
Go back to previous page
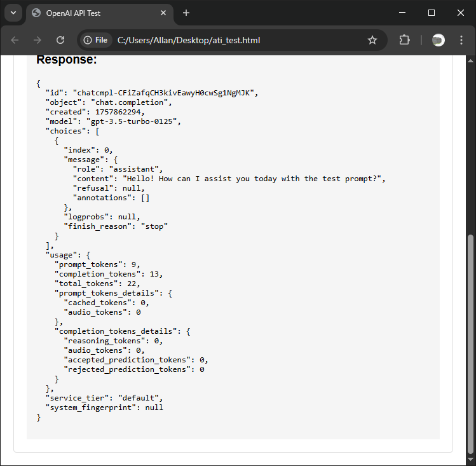(x=15, y=40)
